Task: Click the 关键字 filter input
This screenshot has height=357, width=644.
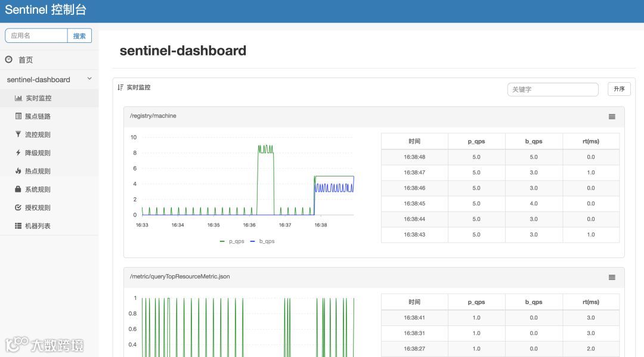Action: coord(553,89)
